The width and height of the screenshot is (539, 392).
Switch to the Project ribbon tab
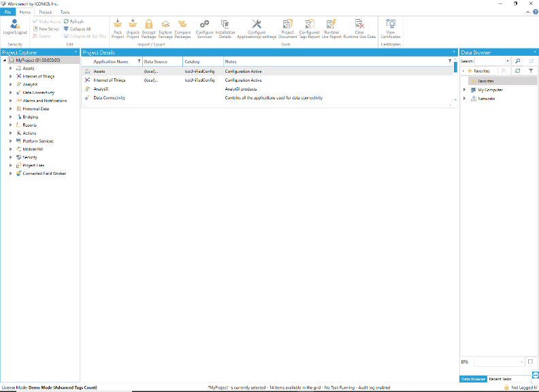pos(45,12)
